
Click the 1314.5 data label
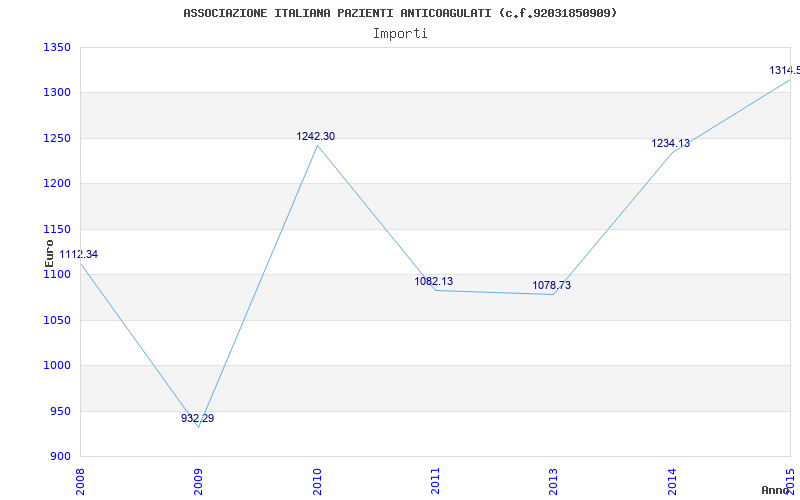point(785,70)
